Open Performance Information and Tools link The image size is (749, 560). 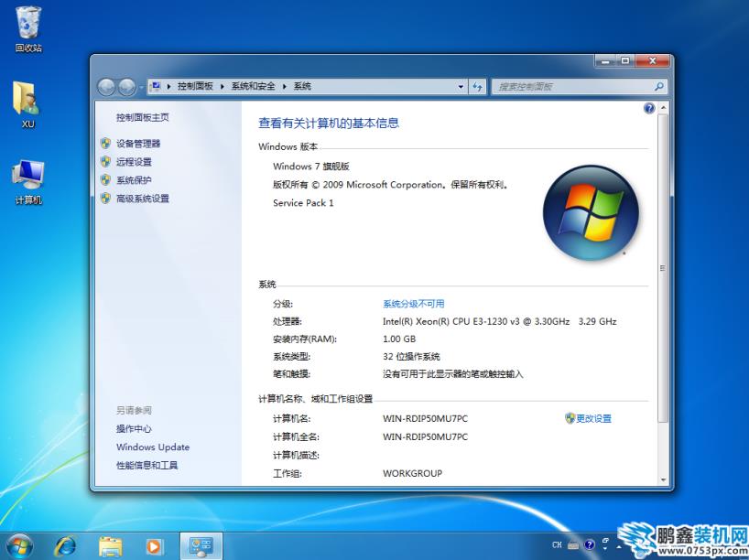point(147,465)
